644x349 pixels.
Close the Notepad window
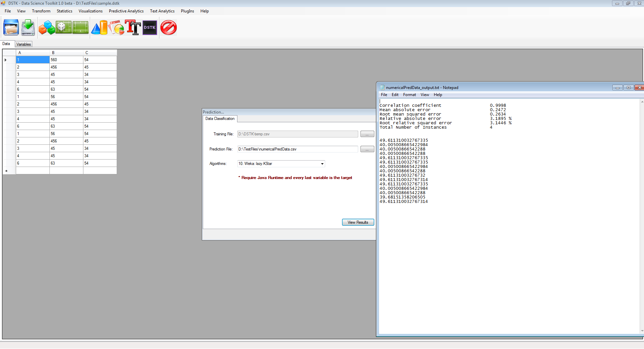[x=639, y=88]
